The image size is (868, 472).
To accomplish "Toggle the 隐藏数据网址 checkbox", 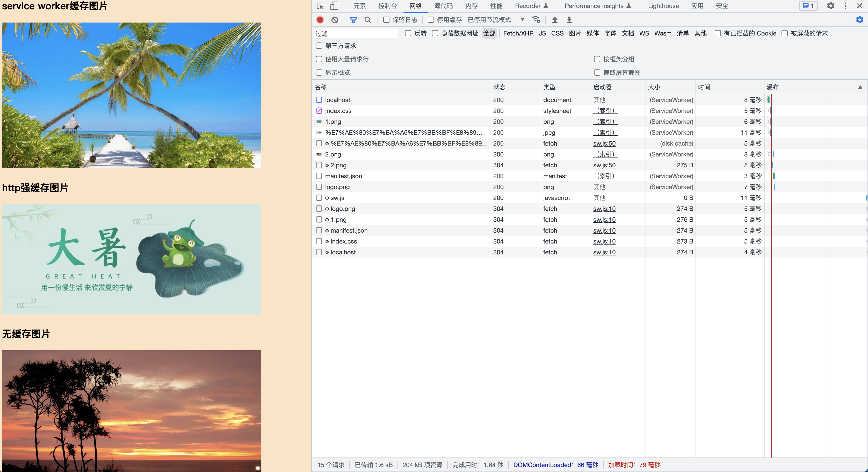I will [x=435, y=33].
